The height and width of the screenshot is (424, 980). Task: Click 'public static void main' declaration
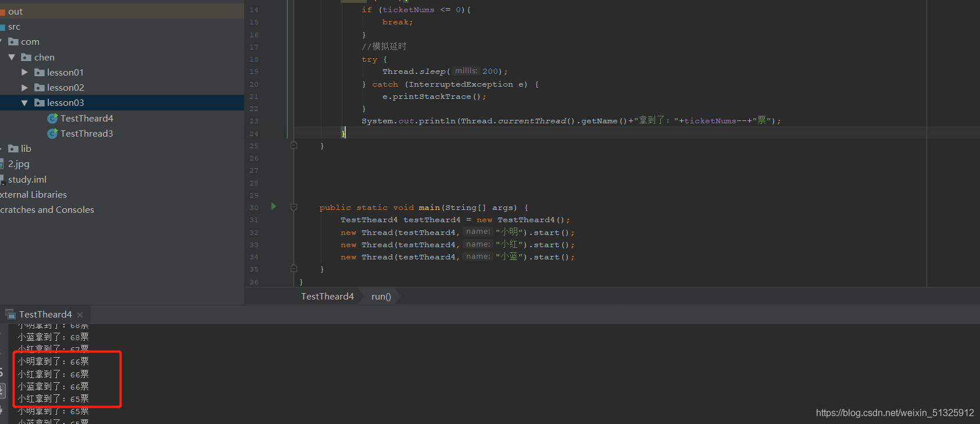[x=380, y=208]
